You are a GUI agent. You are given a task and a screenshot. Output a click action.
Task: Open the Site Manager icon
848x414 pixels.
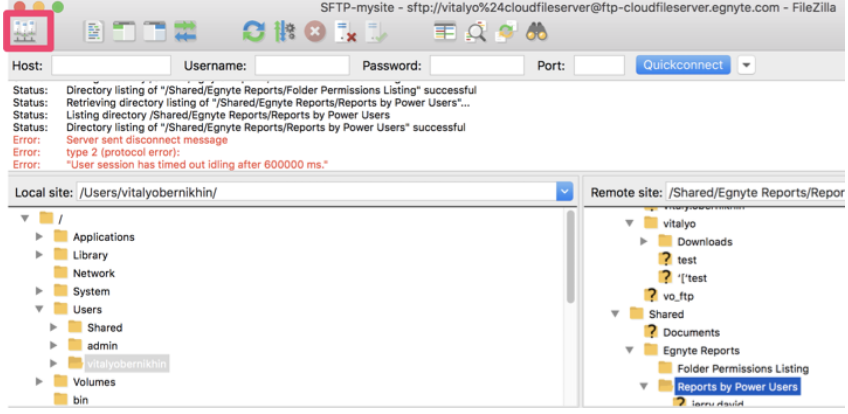click(27, 32)
